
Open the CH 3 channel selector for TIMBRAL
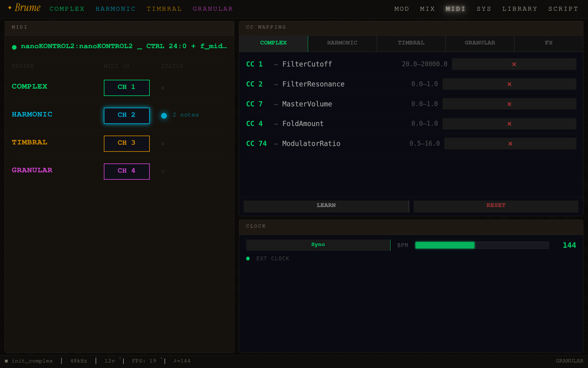(x=126, y=143)
